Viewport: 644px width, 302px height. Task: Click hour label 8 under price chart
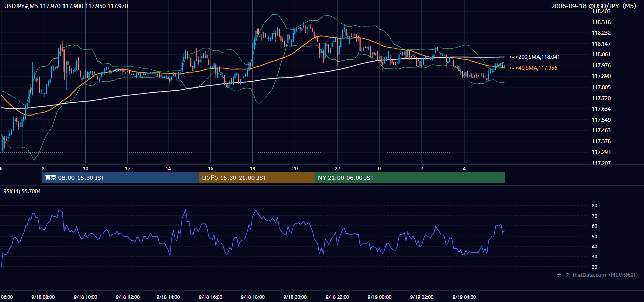pos(43,168)
